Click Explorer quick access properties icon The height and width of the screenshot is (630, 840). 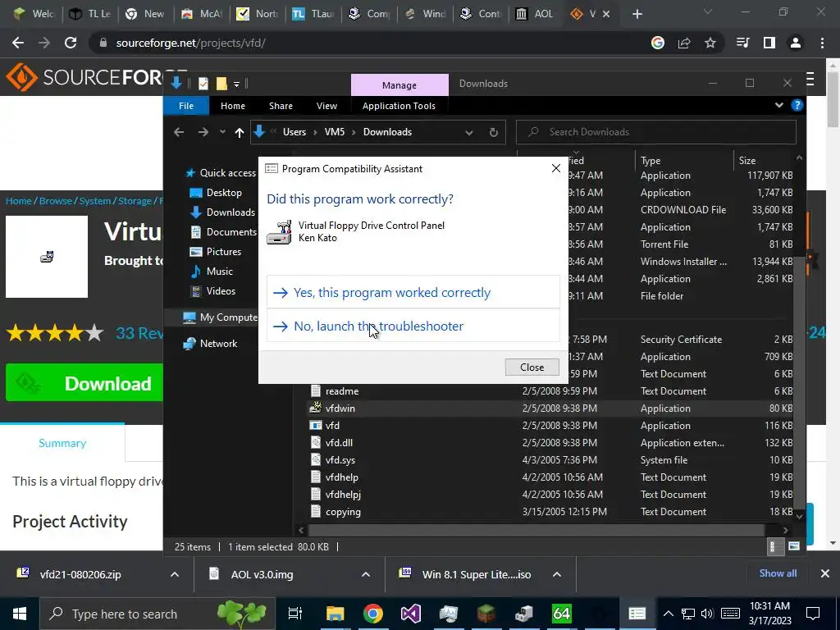point(203,84)
